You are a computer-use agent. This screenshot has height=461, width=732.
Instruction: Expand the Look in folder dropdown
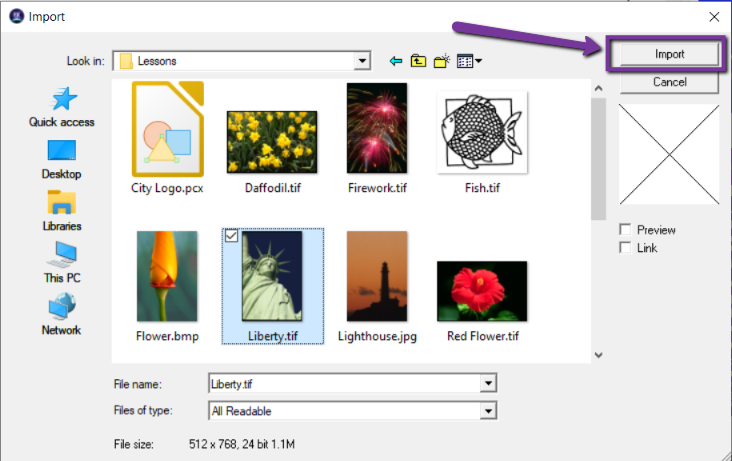[x=362, y=61]
